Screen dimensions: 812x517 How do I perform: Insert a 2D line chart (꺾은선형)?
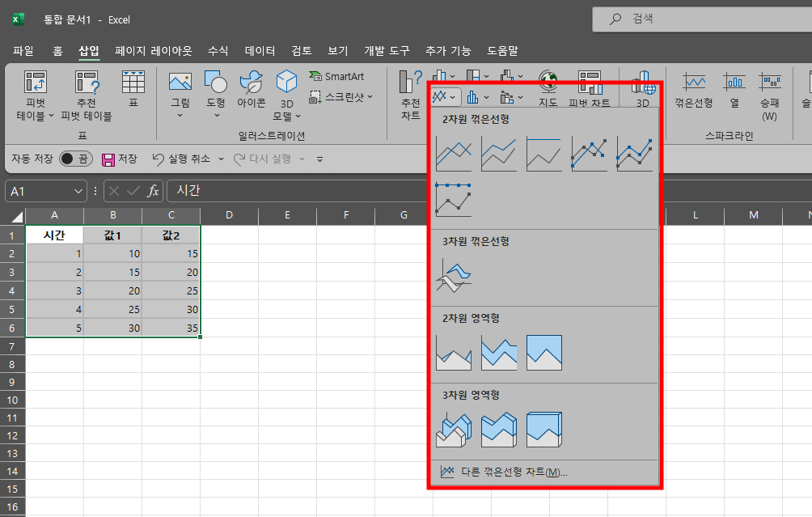pos(454,154)
